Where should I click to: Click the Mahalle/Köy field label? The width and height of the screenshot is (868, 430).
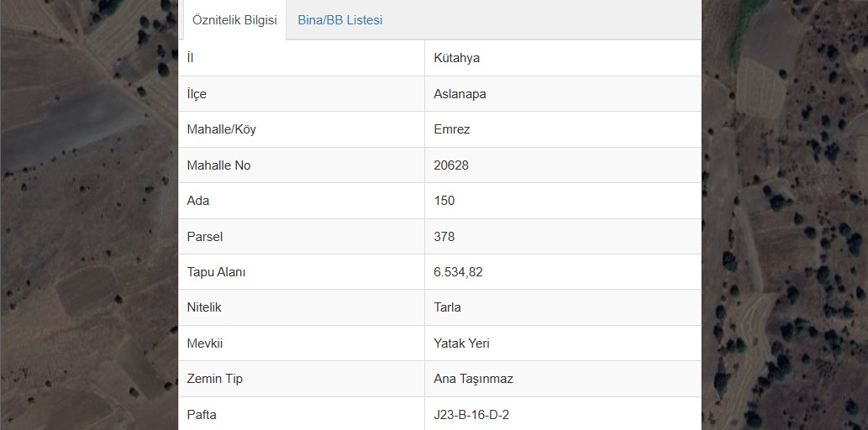click(x=222, y=129)
